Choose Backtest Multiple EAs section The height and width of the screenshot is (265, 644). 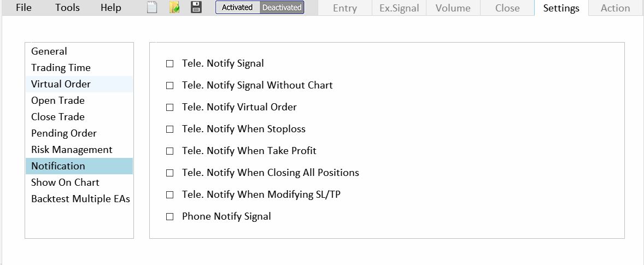79,199
